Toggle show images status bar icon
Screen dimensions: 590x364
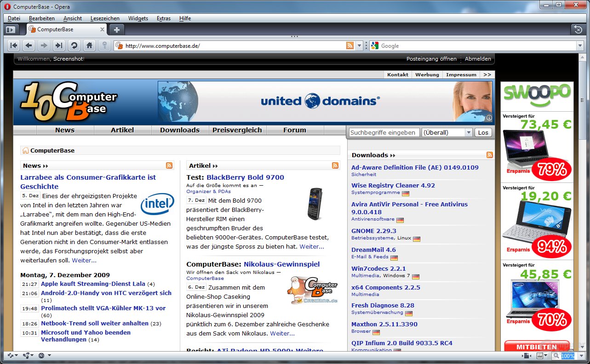(540, 356)
